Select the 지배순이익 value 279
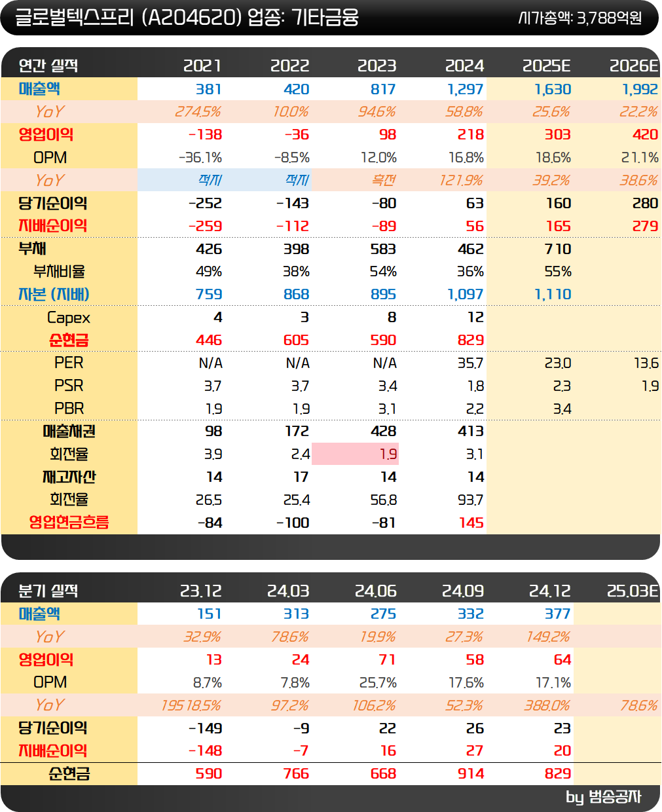 [x=645, y=226]
